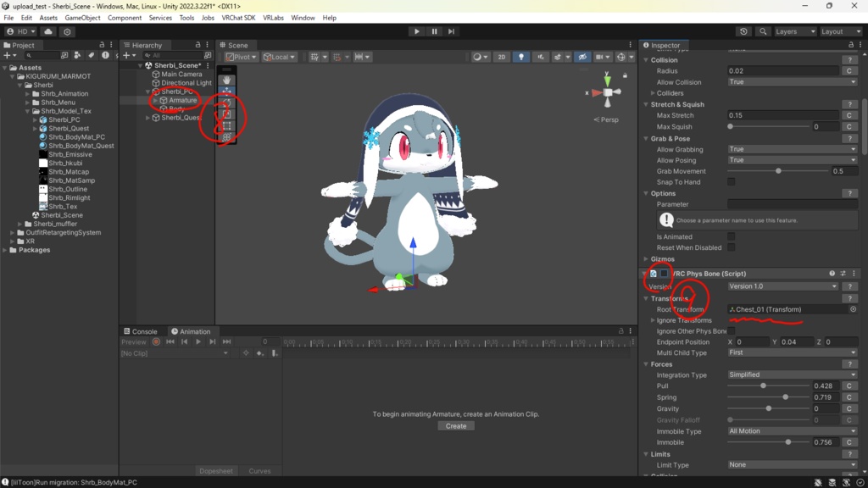The width and height of the screenshot is (868, 488).
Task: Click help button for Collision section
Action: coord(849,60)
